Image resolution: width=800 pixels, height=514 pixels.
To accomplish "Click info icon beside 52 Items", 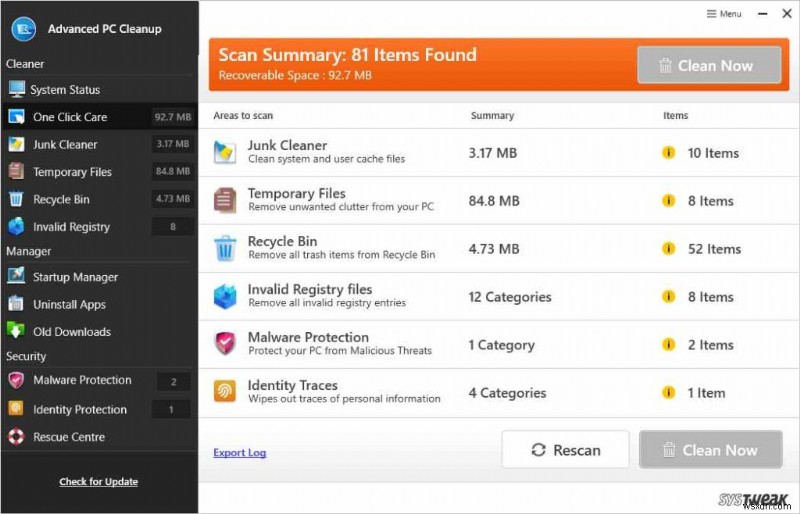I will [x=668, y=249].
